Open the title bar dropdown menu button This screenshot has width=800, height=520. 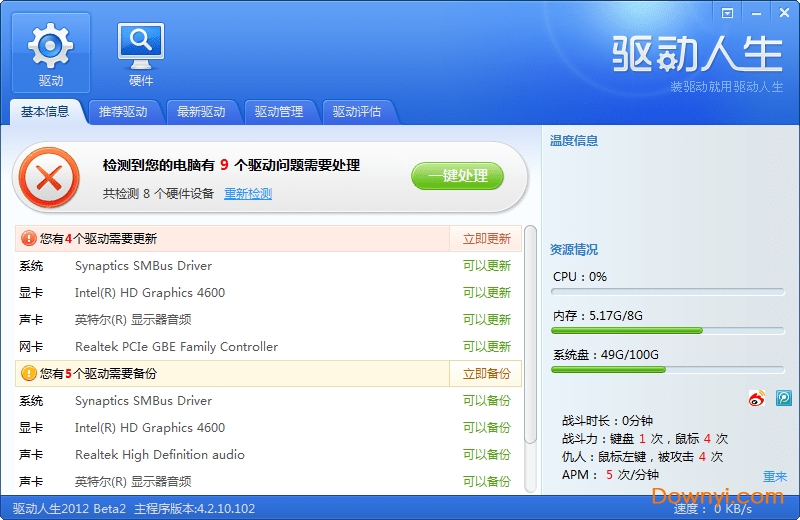(x=728, y=13)
